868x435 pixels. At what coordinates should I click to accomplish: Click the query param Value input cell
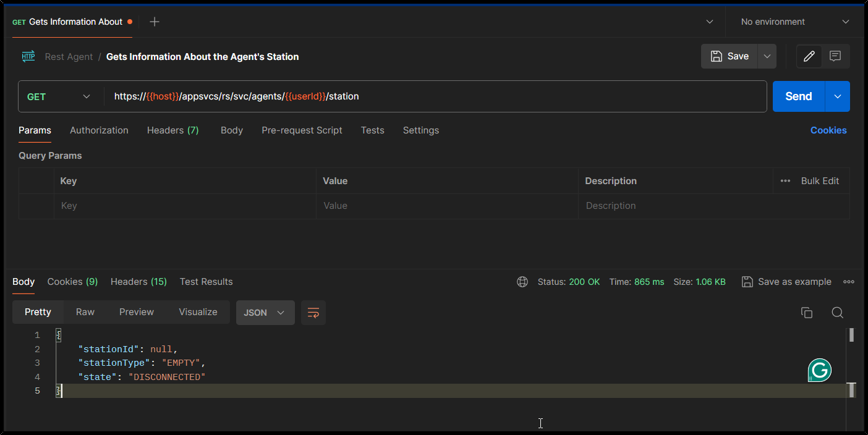(447, 206)
